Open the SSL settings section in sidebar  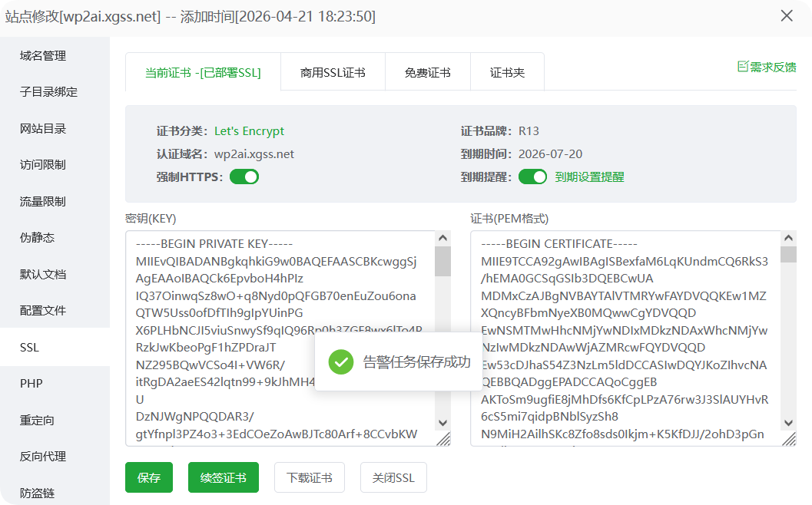(x=28, y=347)
